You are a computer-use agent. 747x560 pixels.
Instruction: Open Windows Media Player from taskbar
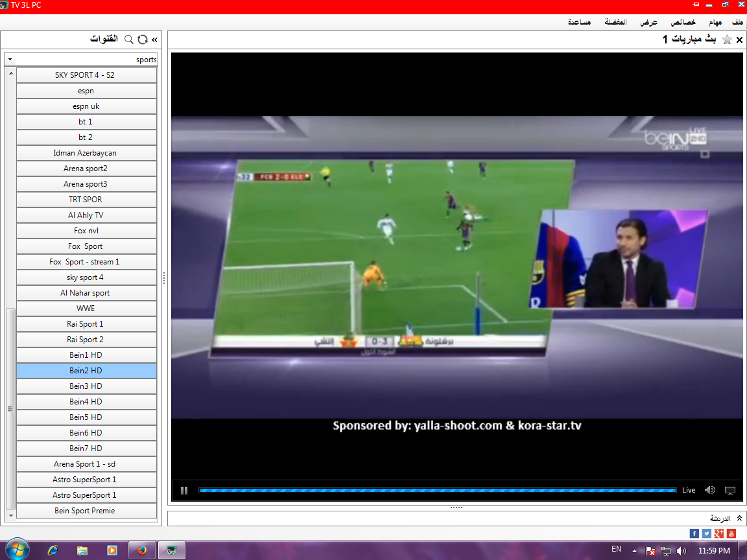(x=112, y=550)
